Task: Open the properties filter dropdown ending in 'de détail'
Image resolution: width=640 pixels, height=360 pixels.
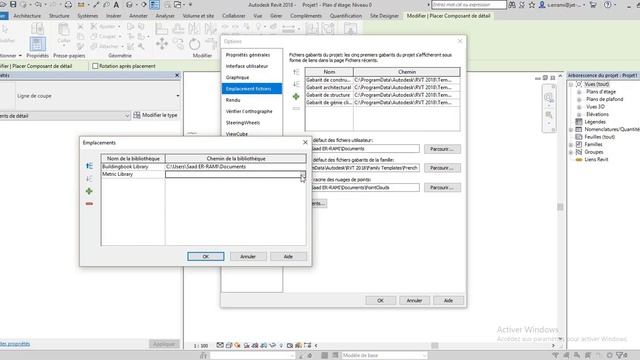Action: click(x=127, y=116)
